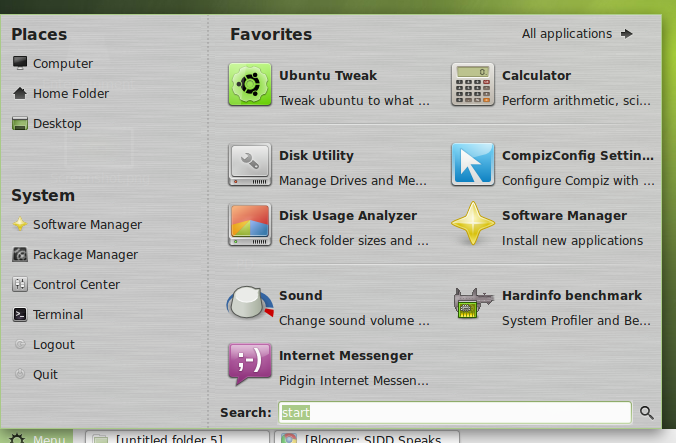Screen dimensions: 676x443
Task: Click the Disk Usage Analyzer title text
Action: click(x=348, y=215)
